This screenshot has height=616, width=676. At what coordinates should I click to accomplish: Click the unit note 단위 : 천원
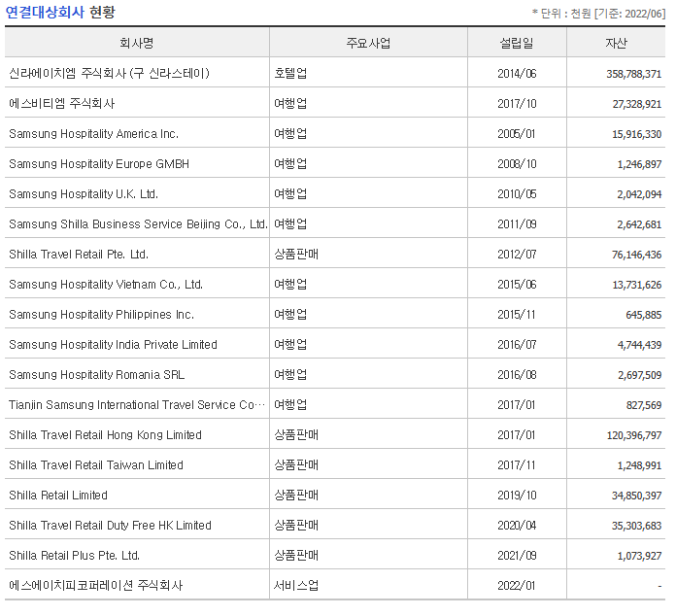[565, 14]
